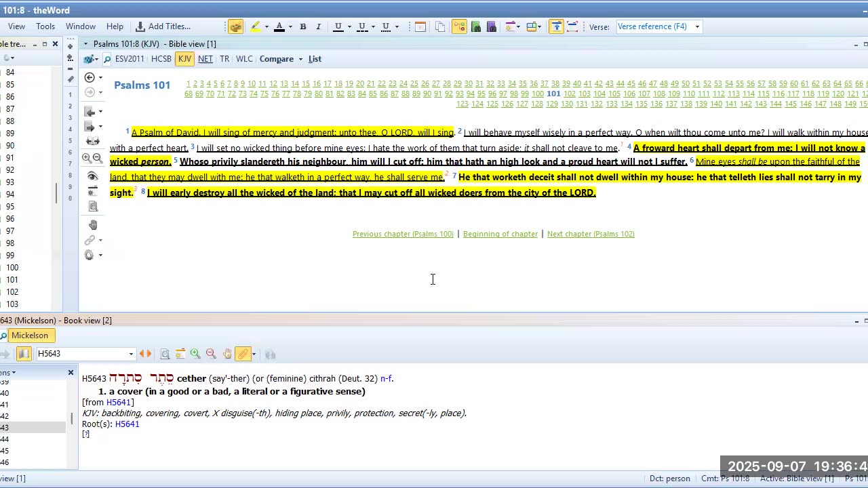Viewport: 868px width, 488px height.
Task: Apply dotted underline to selection
Action: [x=385, y=26]
